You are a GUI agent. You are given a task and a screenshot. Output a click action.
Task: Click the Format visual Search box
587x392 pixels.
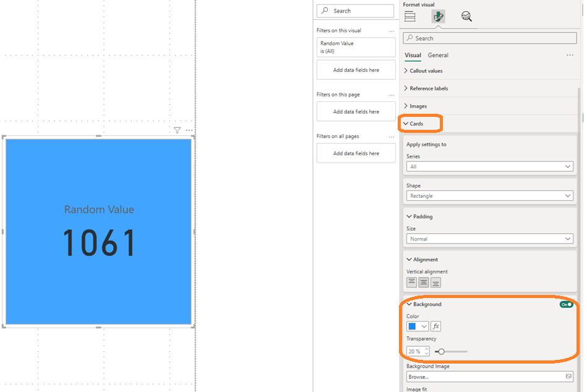click(x=490, y=38)
